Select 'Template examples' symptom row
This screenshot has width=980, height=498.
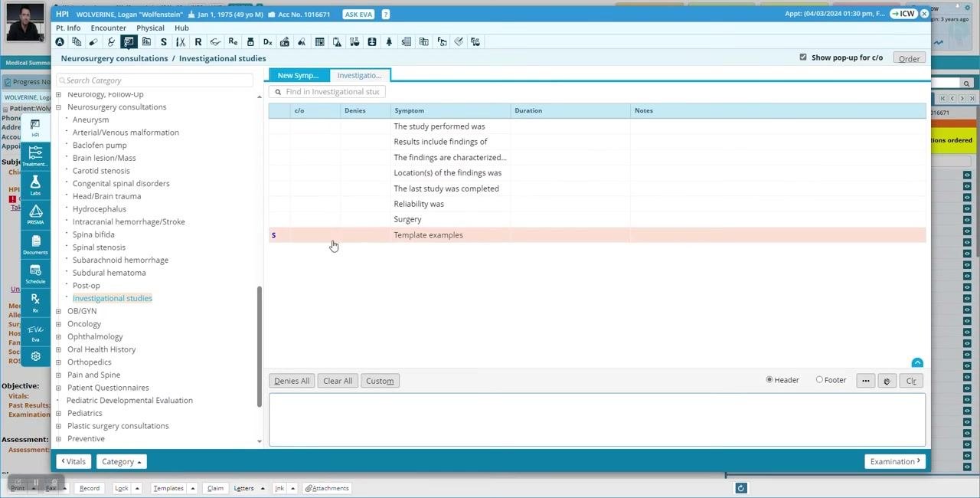click(x=597, y=235)
